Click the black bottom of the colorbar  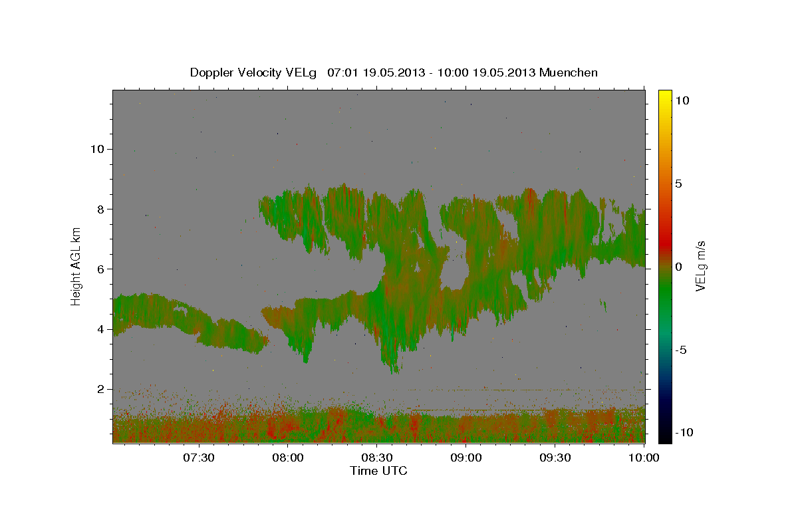click(x=664, y=438)
